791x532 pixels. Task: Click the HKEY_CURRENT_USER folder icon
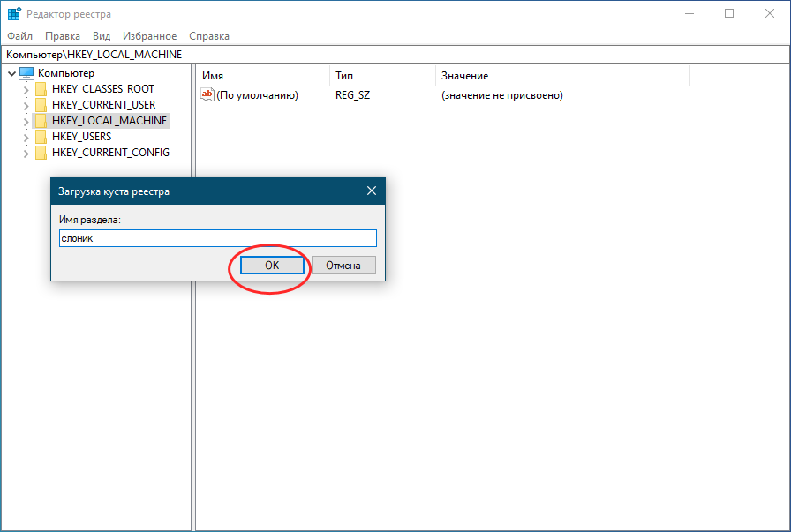click(x=41, y=105)
